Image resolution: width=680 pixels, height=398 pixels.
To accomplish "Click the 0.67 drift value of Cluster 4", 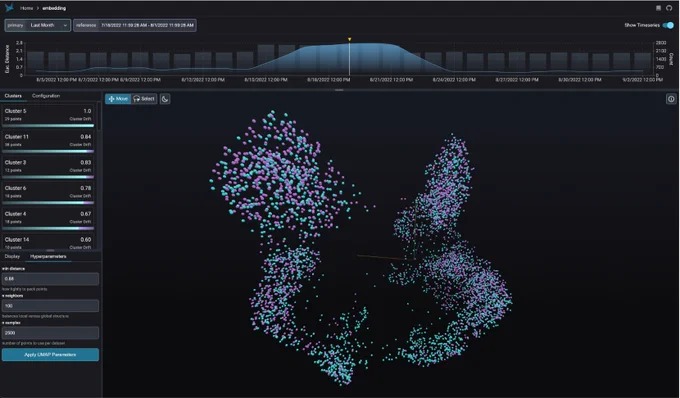I will point(86,214).
